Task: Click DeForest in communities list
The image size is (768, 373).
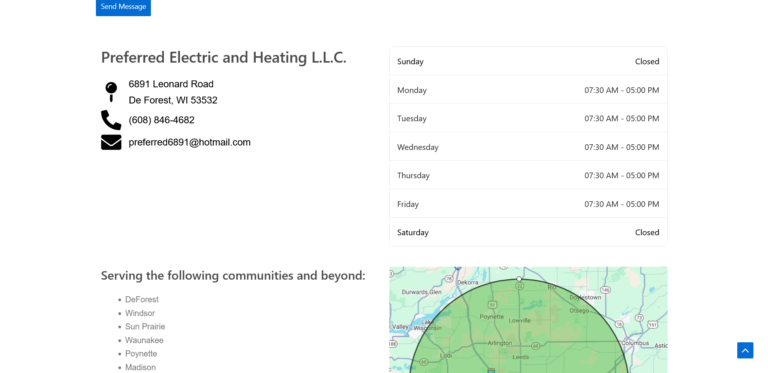Action: pos(142,300)
